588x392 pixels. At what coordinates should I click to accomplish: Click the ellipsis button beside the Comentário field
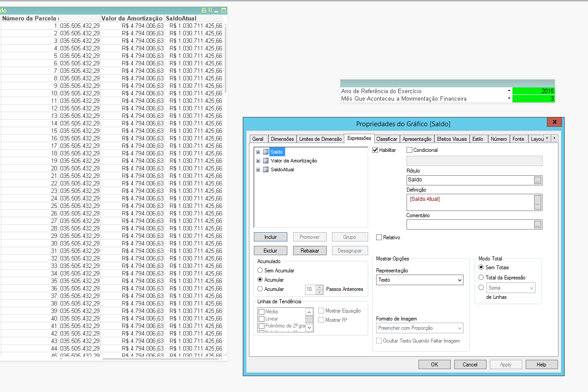537,225
